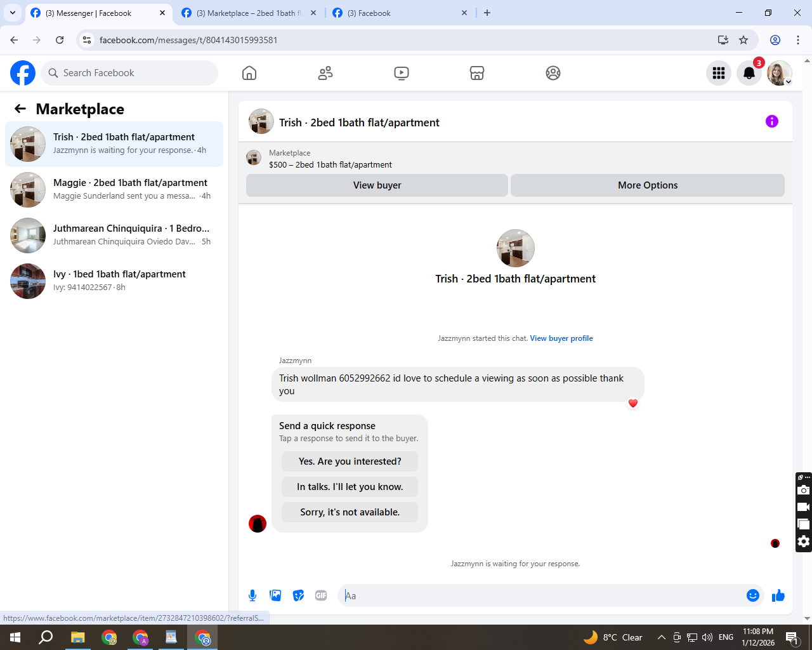Send a thumbs up like
The width and height of the screenshot is (812, 650).
778,595
